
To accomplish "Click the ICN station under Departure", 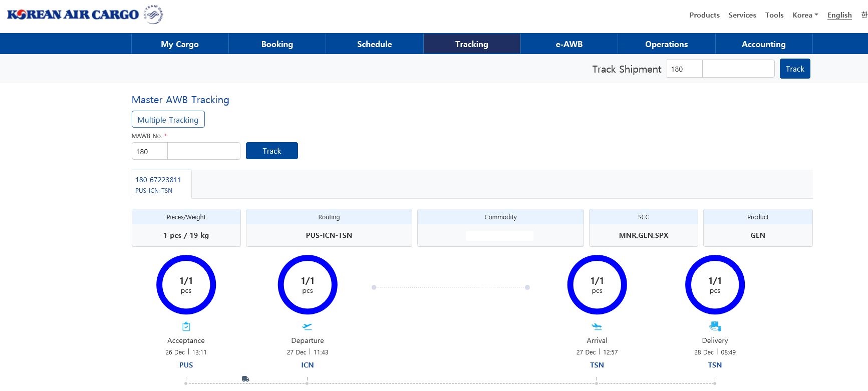I will tap(308, 365).
